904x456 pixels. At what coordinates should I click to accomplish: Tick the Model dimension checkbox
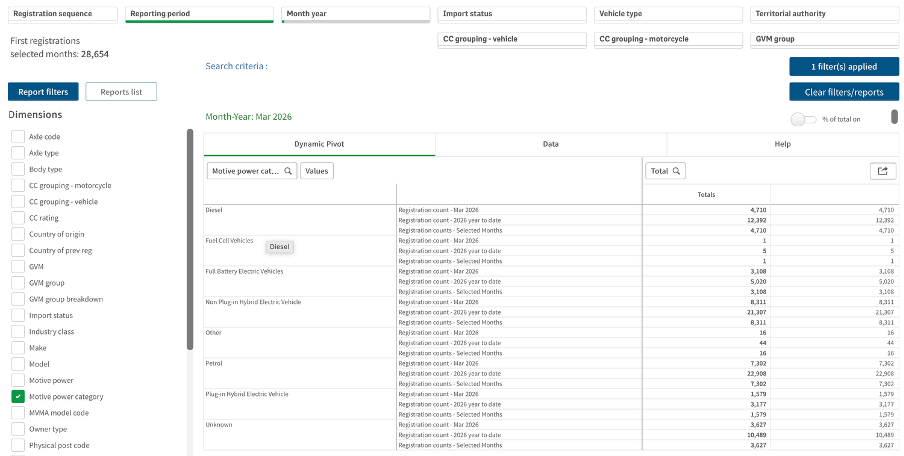point(18,364)
